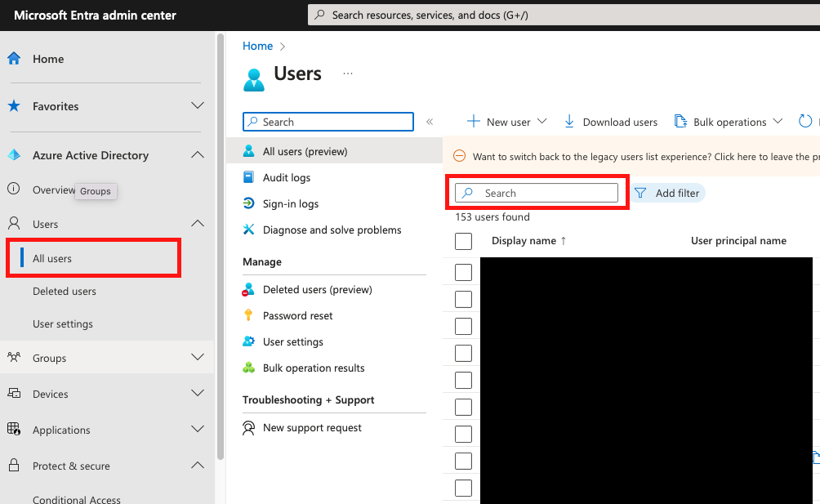820x504 pixels.
Task: Click the Diagnose and solve problems wrench icon
Action: tap(249, 230)
